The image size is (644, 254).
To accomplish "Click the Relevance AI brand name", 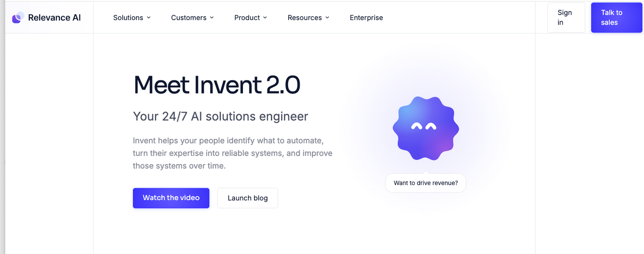I will click(54, 18).
